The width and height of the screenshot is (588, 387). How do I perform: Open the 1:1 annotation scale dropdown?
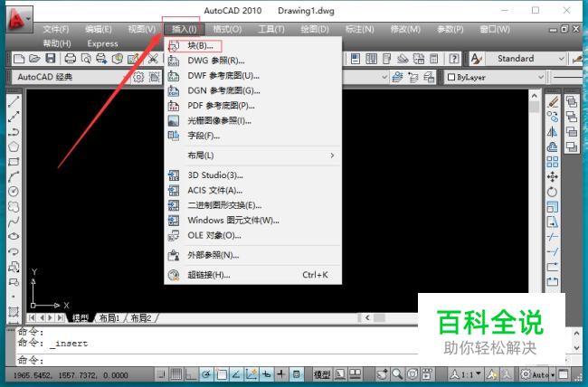point(465,373)
